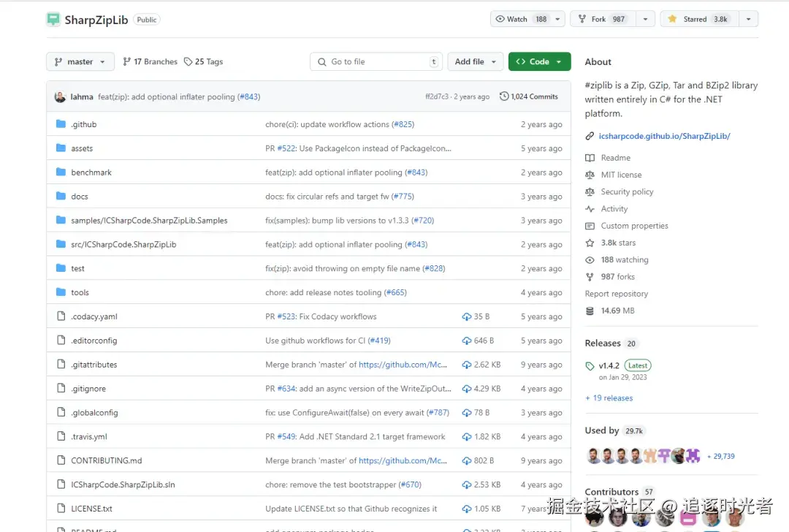Click the Releases heading

[x=602, y=343]
